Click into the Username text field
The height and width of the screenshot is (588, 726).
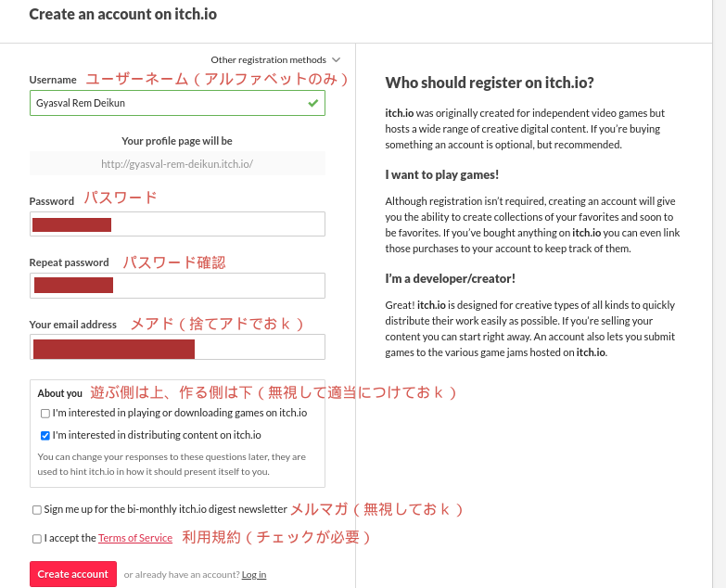(x=167, y=103)
